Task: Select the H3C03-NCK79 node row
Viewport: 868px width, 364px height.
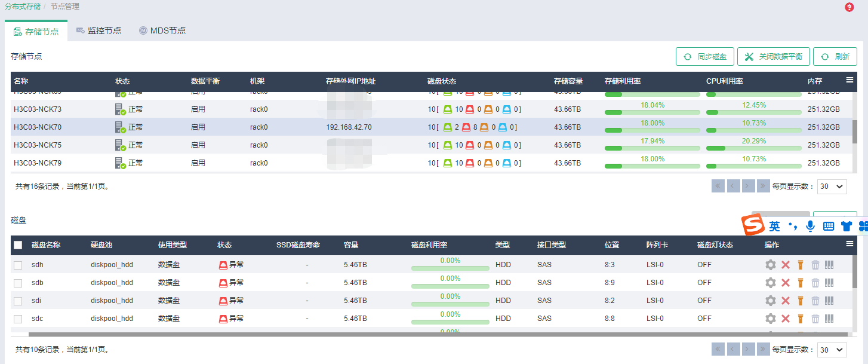Action: pos(431,163)
